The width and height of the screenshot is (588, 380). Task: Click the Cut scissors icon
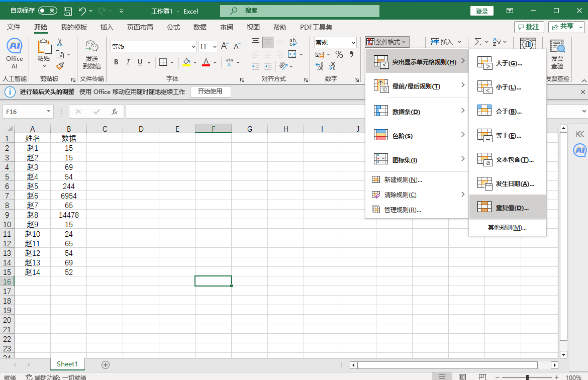[x=60, y=43]
